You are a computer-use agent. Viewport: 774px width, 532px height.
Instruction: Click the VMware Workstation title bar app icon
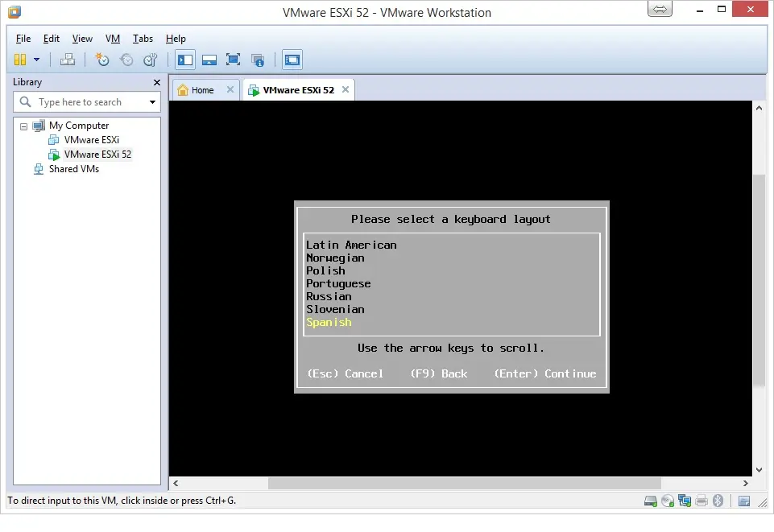click(14, 12)
